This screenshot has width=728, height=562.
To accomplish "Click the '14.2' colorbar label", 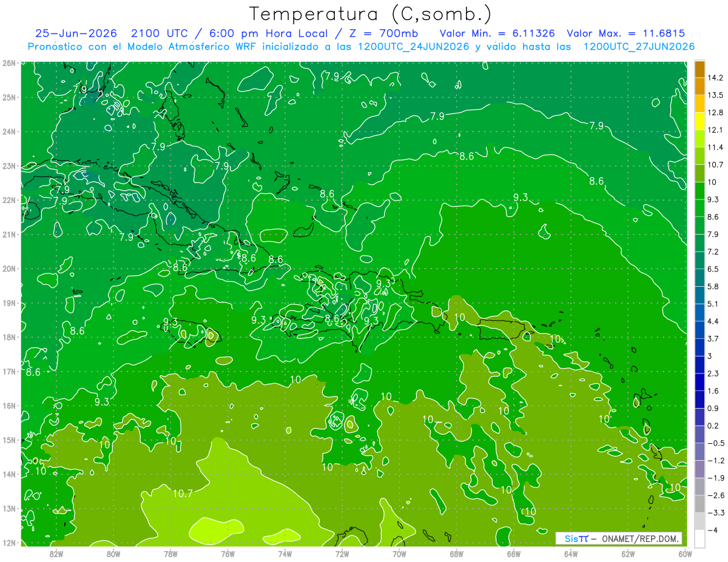I will 715,78.
